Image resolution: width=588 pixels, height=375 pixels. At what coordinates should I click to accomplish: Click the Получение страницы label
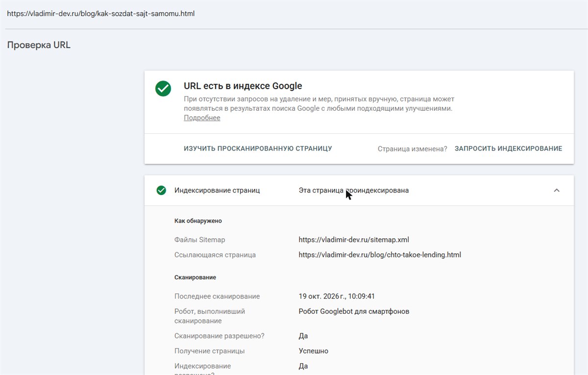point(210,351)
